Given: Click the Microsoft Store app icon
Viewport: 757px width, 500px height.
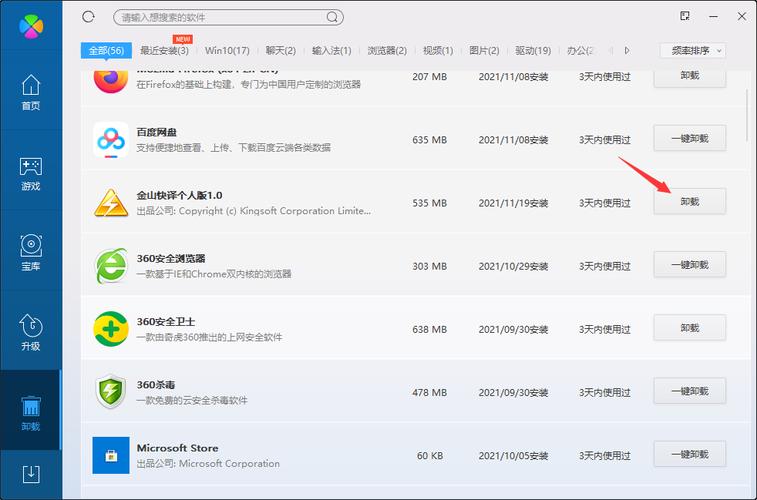Looking at the screenshot, I should (111, 455).
